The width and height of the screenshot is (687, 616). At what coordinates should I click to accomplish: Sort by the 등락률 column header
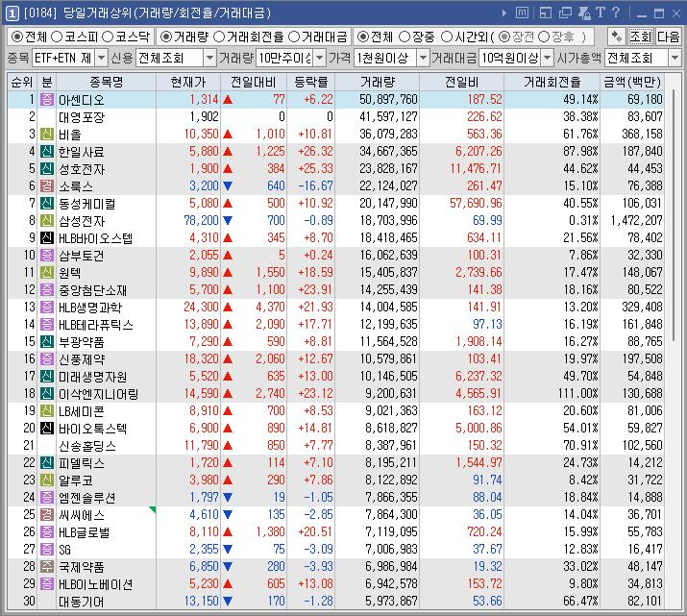[x=310, y=82]
